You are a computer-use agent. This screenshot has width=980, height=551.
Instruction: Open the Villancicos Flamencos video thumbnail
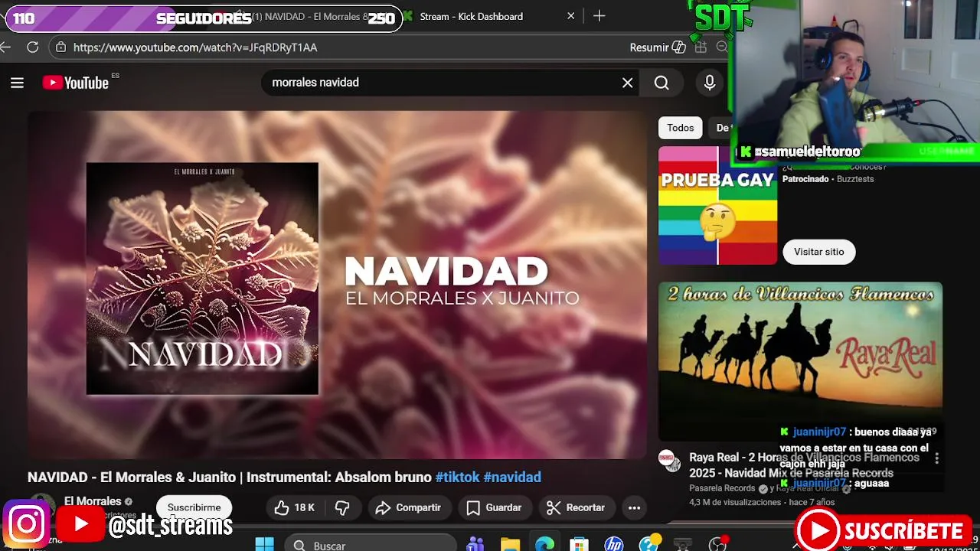pos(800,360)
